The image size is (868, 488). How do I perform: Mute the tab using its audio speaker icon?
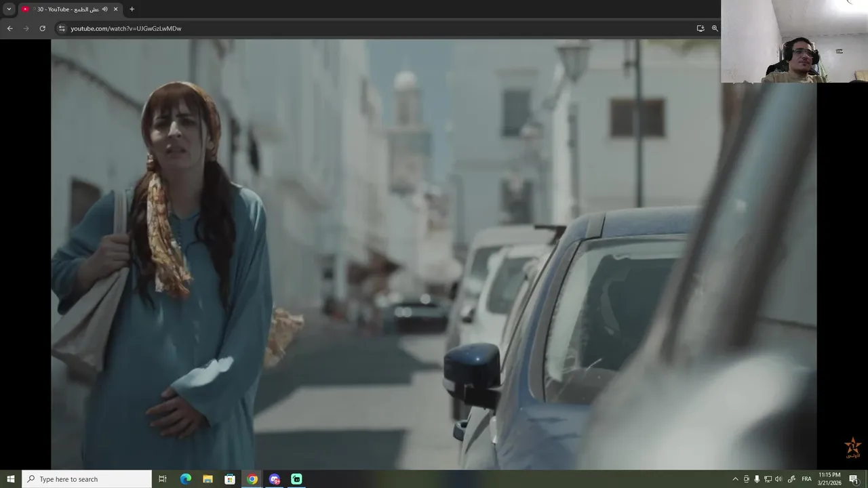104,9
